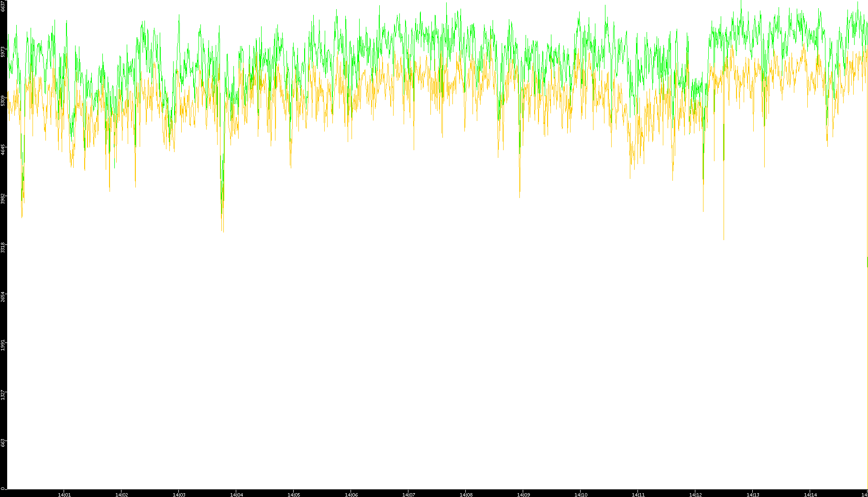Pick the 2654 value axis label
Viewport: 868px width, 497px height.
(x=3, y=297)
